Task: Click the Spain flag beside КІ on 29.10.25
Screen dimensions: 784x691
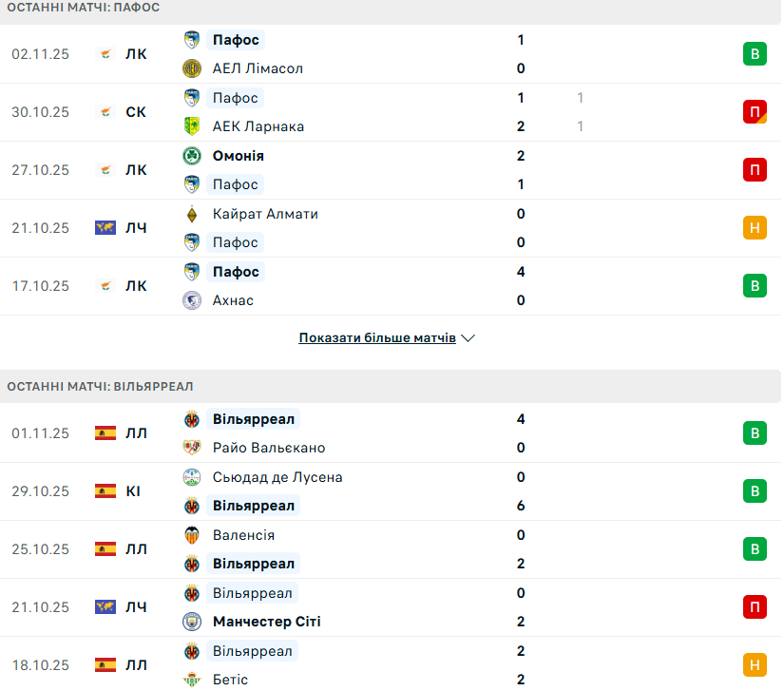Action: tap(105, 491)
